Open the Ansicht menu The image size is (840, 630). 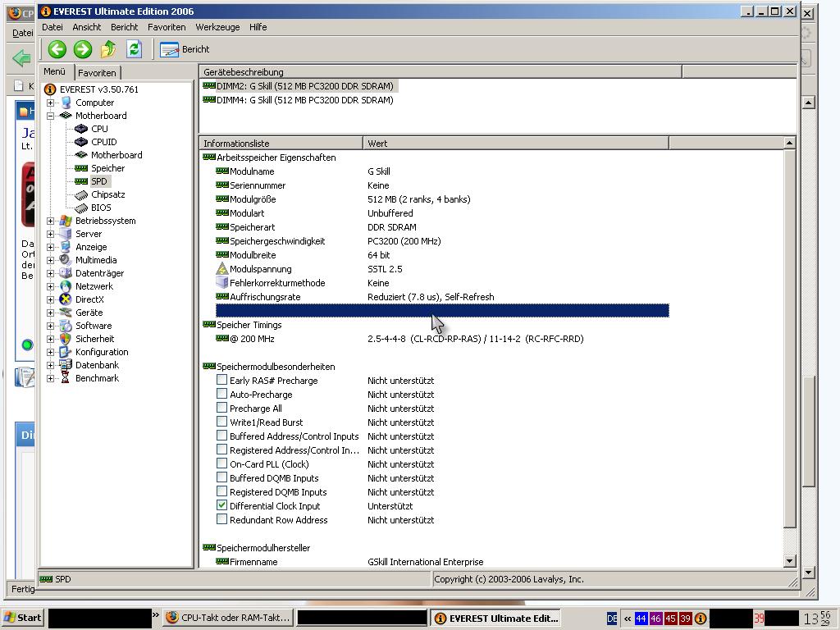(87, 27)
